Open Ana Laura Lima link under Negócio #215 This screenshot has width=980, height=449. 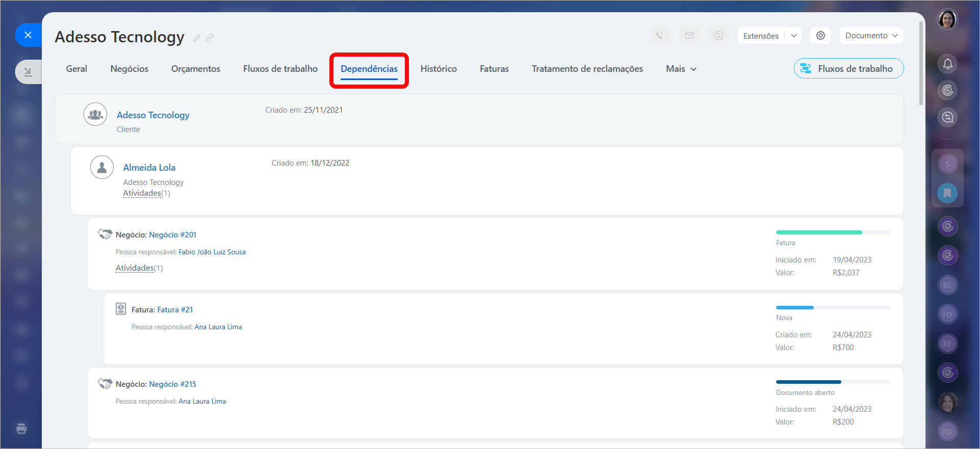tap(202, 402)
